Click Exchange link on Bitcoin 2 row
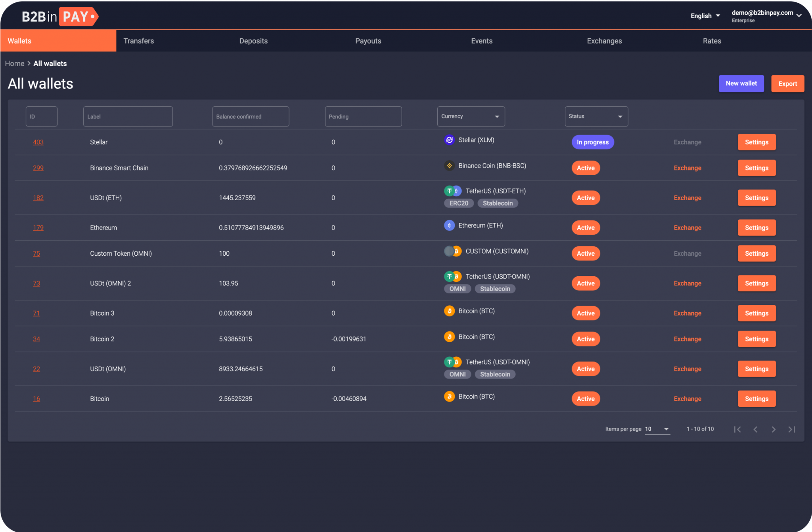The width and height of the screenshot is (812, 532). [x=687, y=339]
